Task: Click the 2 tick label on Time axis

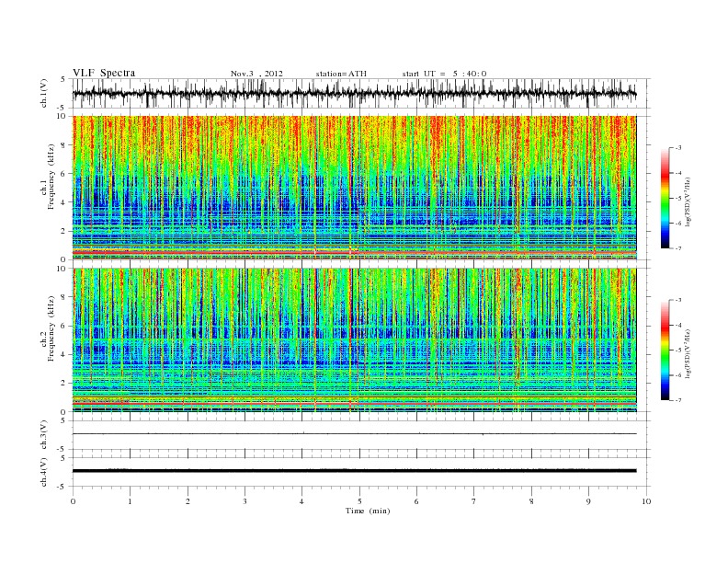Action: [x=188, y=501]
